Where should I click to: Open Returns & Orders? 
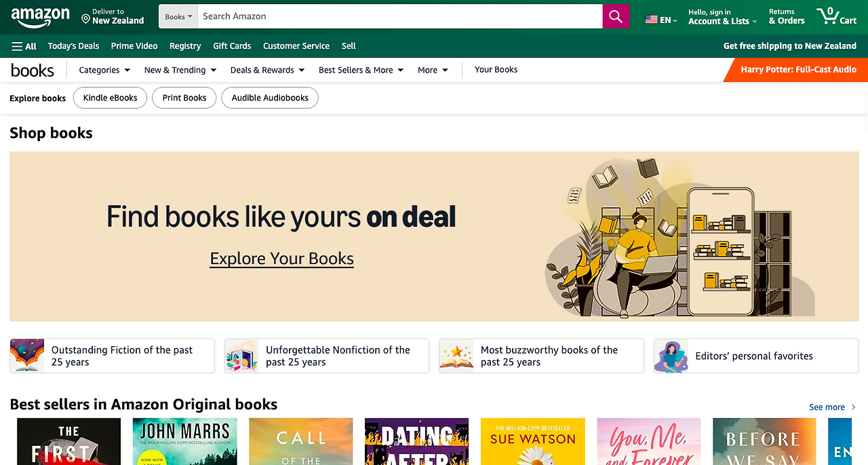(787, 17)
